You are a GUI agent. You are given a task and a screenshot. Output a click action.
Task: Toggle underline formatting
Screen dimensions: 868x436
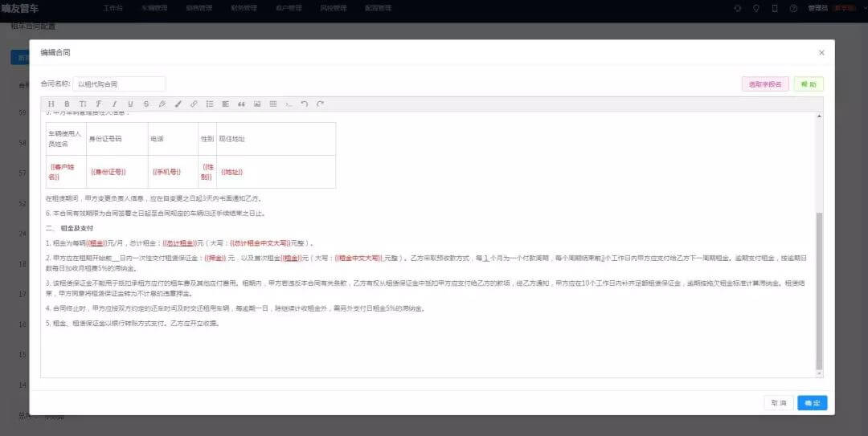pos(131,104)
